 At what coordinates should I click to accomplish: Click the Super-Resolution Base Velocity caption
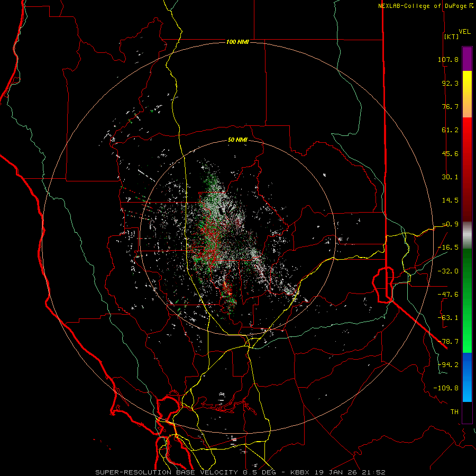(240, 472)
